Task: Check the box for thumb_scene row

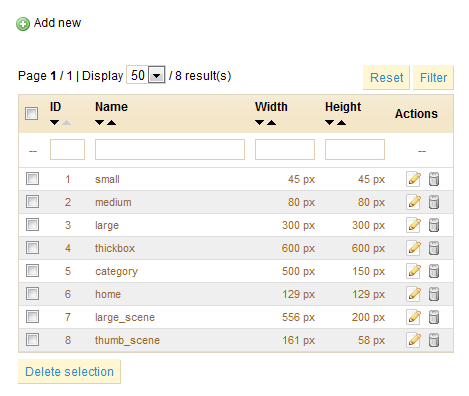Action: 32,339
